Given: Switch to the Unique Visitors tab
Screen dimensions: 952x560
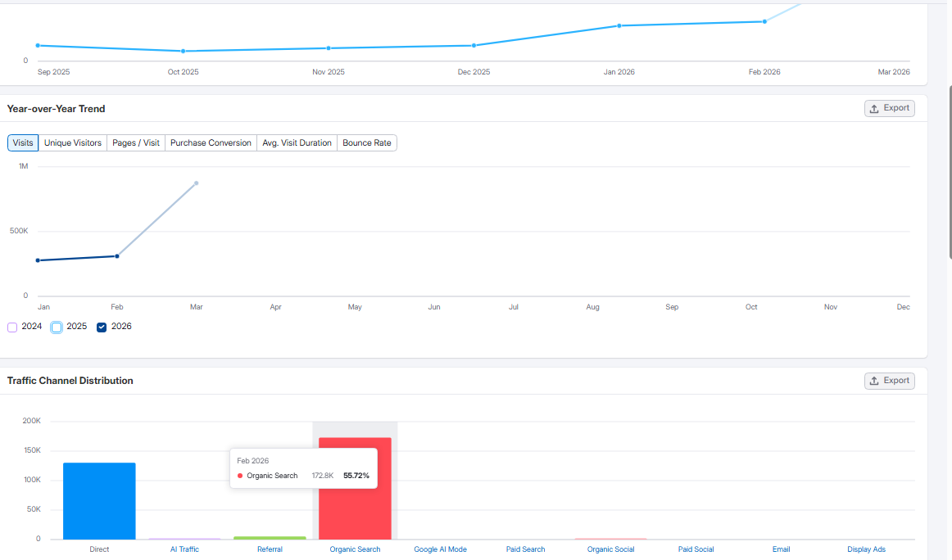Looking at the screenshot, I should click(73, 142).
